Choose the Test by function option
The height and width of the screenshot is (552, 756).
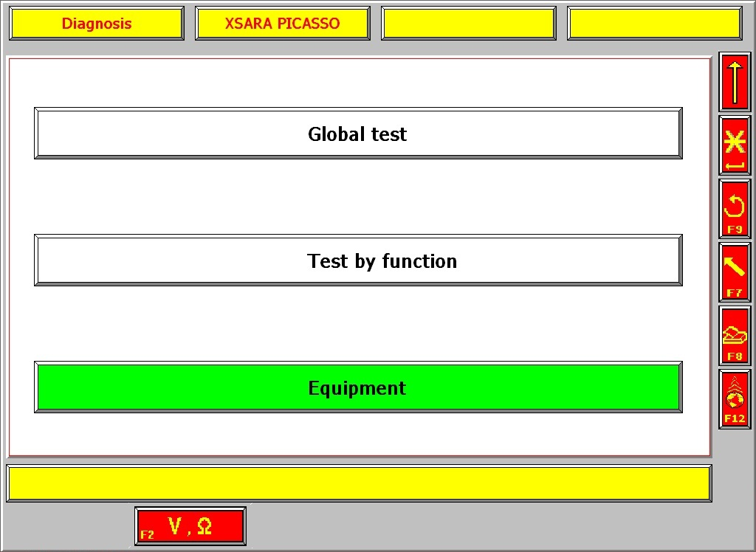tap(358, 261)
